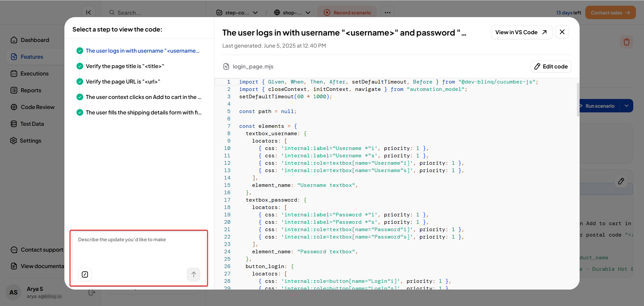Close the code viewer dialog

click(562, 32)
